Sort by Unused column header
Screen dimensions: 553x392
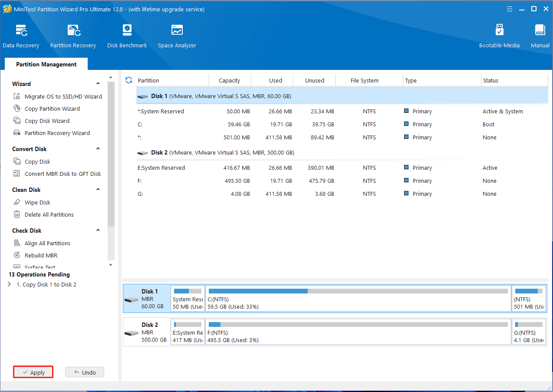[x=314, y=80]
